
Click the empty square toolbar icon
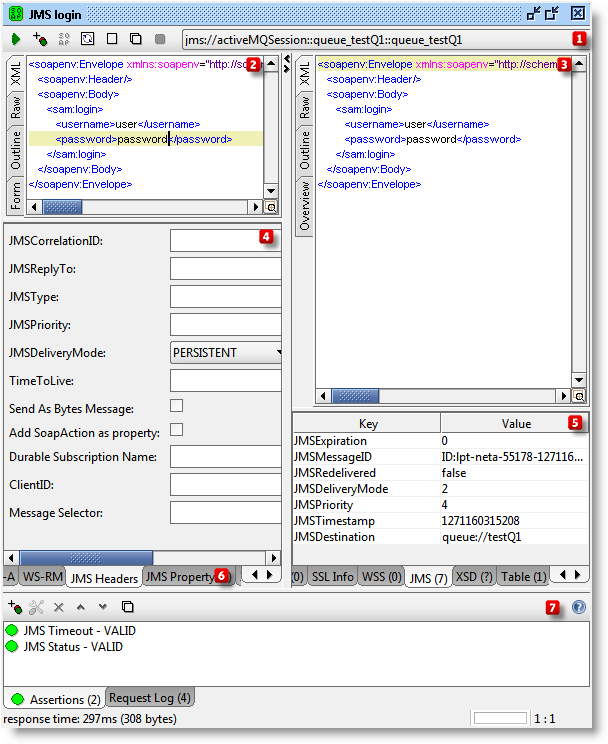[x=112, y=38]
